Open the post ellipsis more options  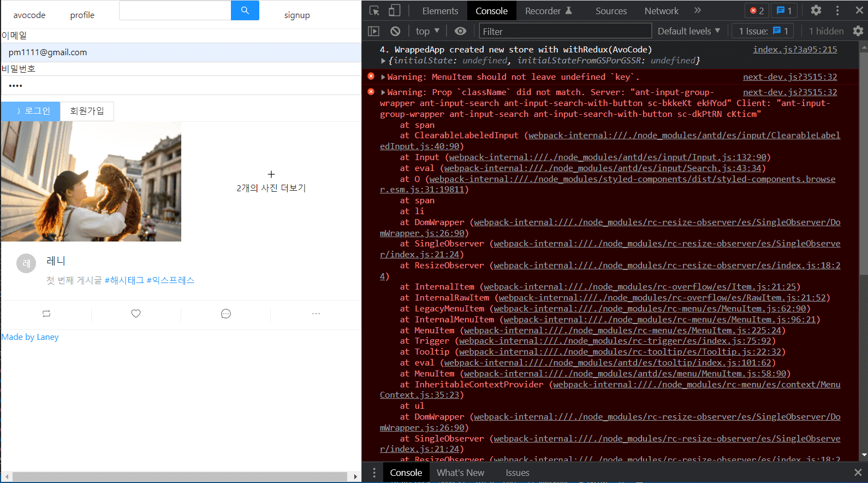tap(316, 314)
